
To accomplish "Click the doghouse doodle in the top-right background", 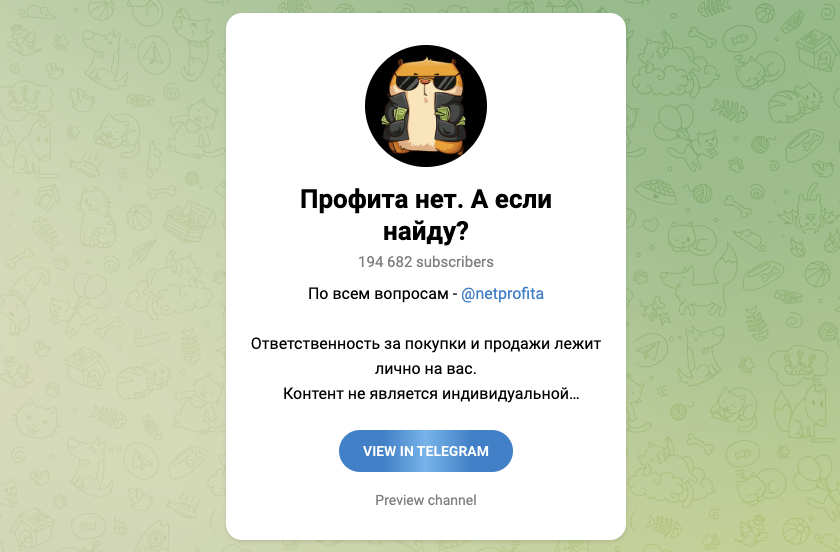I will [x=816, y=49].
